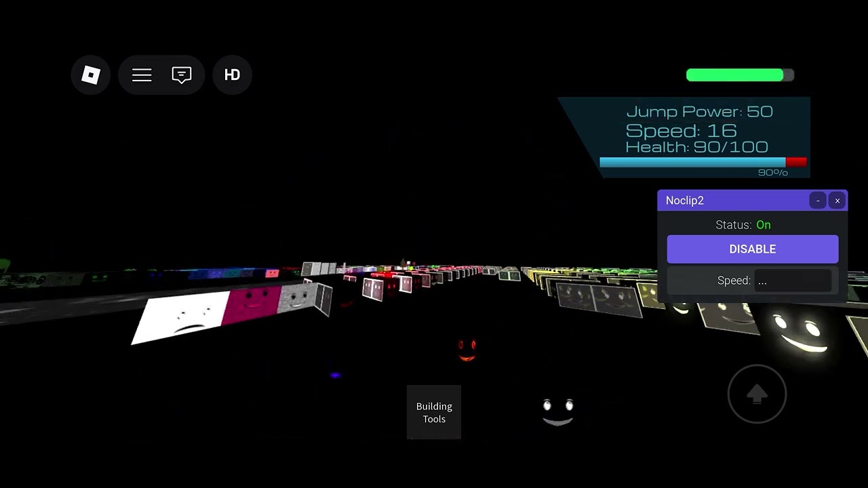Click the green health bar at top
The height and width of the screenshot is (488, 868).
pyautogui.click(x=740, y=75)
